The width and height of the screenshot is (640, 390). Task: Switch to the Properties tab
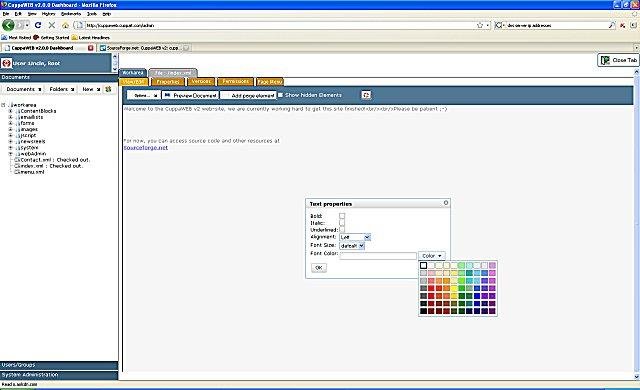(x=168, y=82)
